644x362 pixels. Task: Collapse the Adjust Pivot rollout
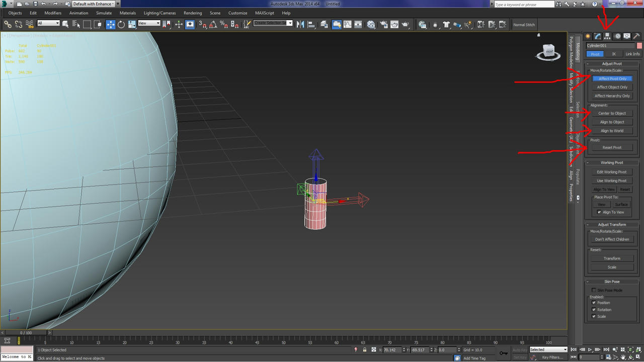(x=612, y=64)
